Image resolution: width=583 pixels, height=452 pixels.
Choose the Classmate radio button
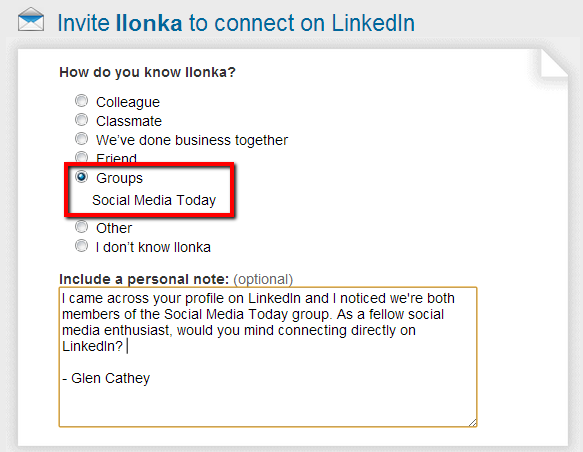[81, 120]
